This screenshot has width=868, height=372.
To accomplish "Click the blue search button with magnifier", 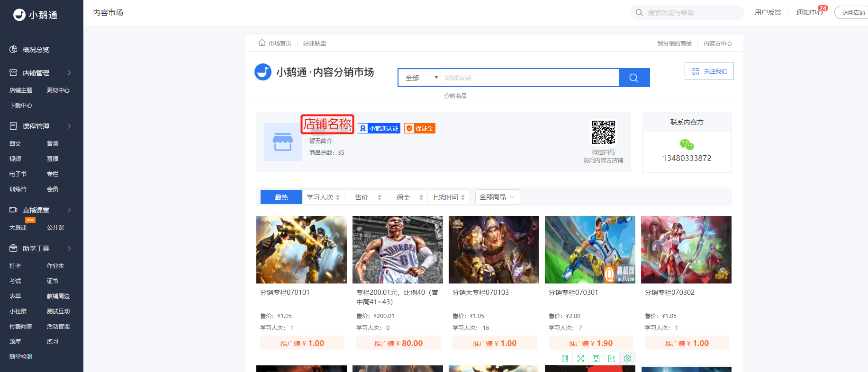I will [634, 78].
